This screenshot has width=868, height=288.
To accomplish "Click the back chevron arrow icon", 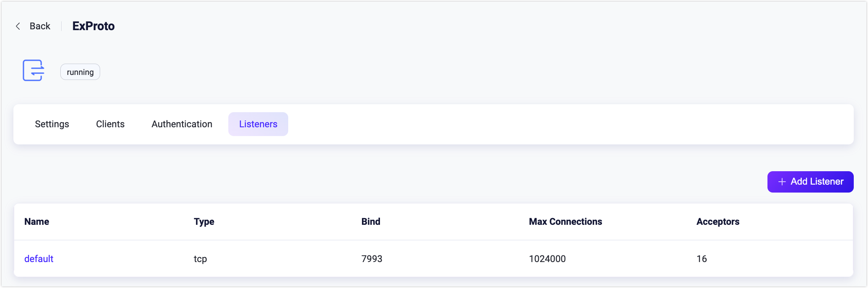I will pyautogui.click(x=18, y=26).
